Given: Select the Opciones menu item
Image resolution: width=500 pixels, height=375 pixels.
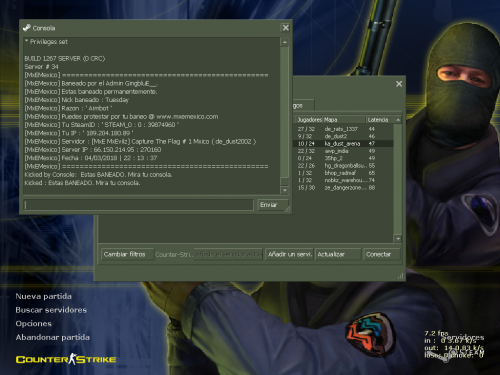Looking at the screenshot, I should 34,324.
